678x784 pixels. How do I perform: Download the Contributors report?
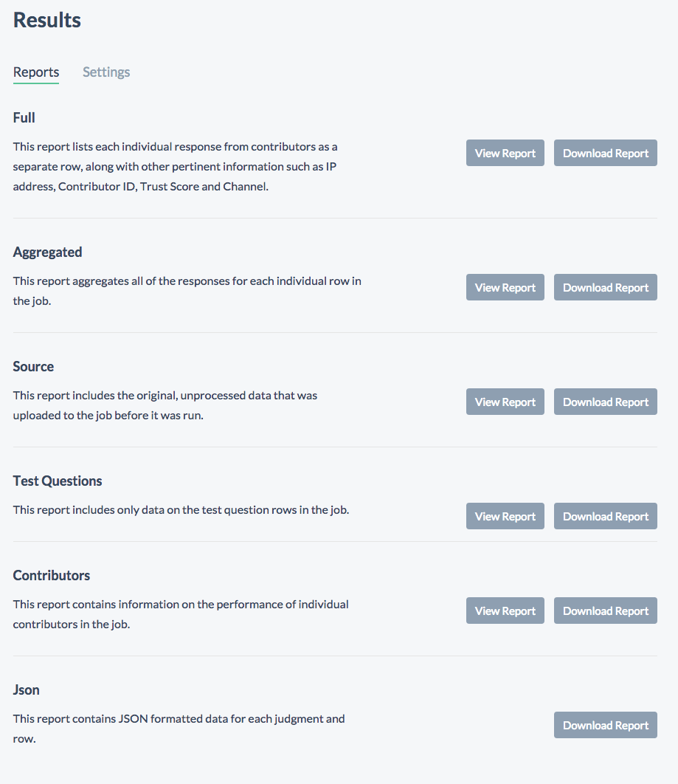coord(606,611)
